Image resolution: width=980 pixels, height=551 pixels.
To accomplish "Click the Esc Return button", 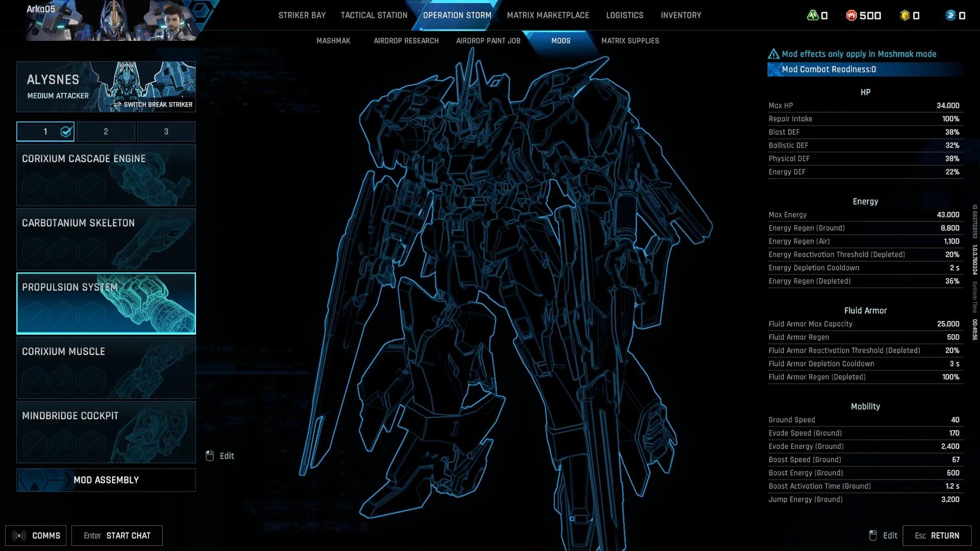I will pyautogui.click(x=937, y=536).
